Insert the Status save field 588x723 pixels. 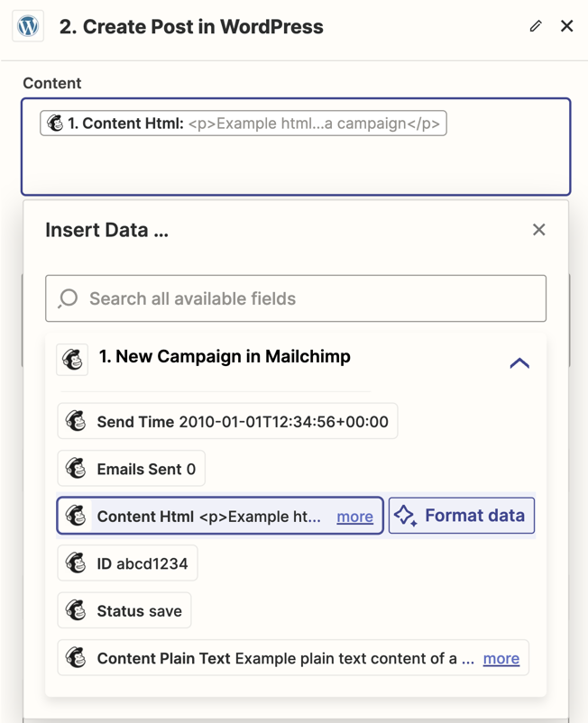click(x=124, y=610)
